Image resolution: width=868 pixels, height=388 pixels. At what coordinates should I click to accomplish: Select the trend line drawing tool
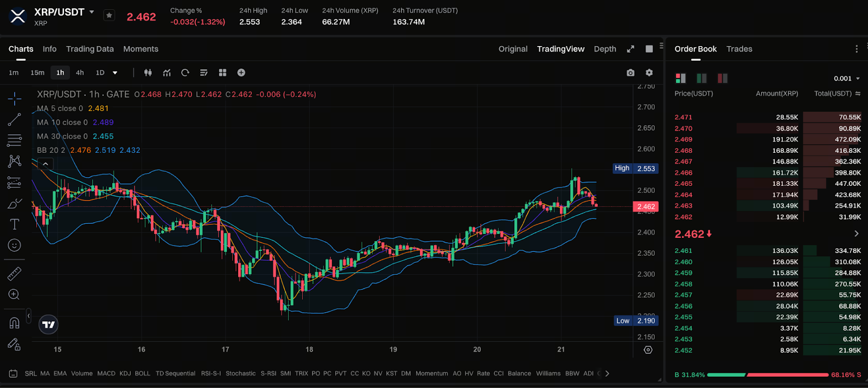pyautogui.click(x=14, y=119)
